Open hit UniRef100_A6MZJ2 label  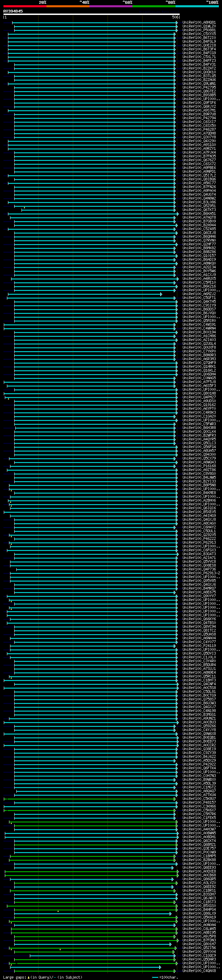coord(199,294)
